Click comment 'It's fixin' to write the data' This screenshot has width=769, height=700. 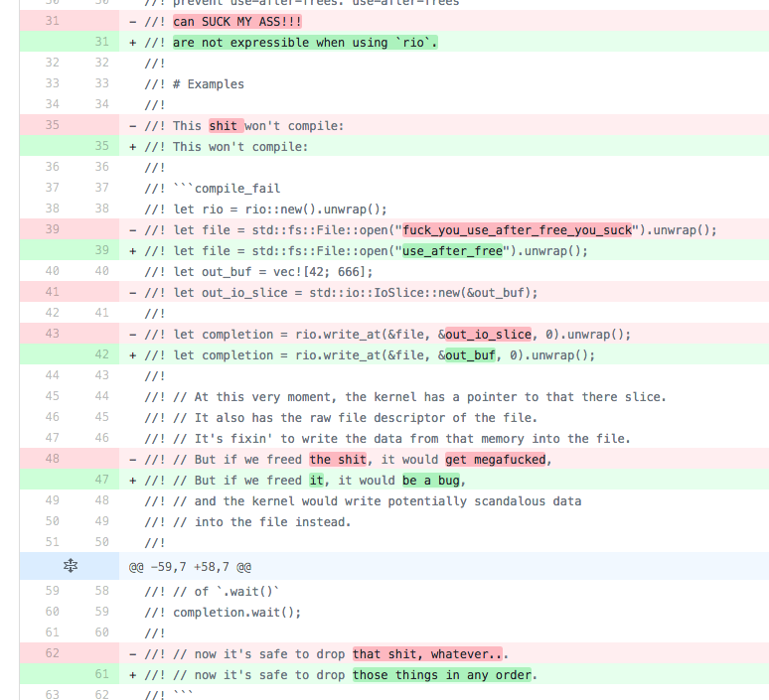tap(387, 438)
